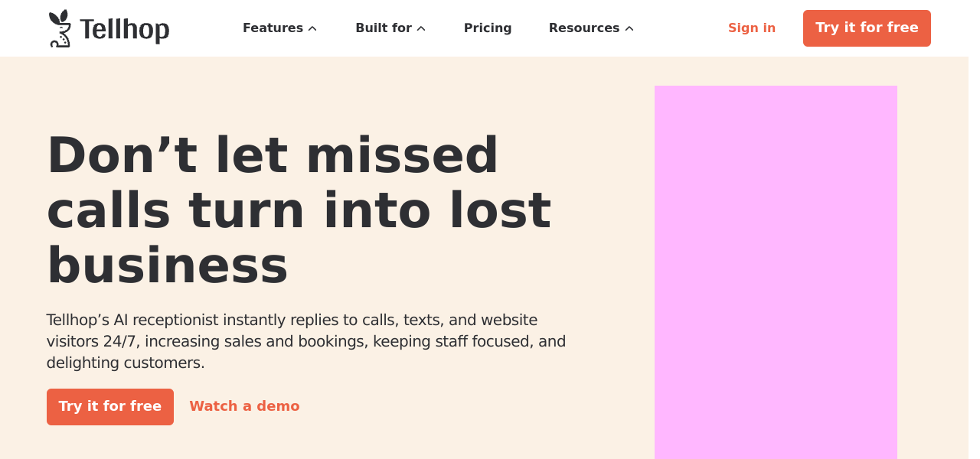Image resolution: width=980 pixels, height=459 pixels.
Task: Click "delighting customers." at the paragraph end
Action: pos(126,363)
